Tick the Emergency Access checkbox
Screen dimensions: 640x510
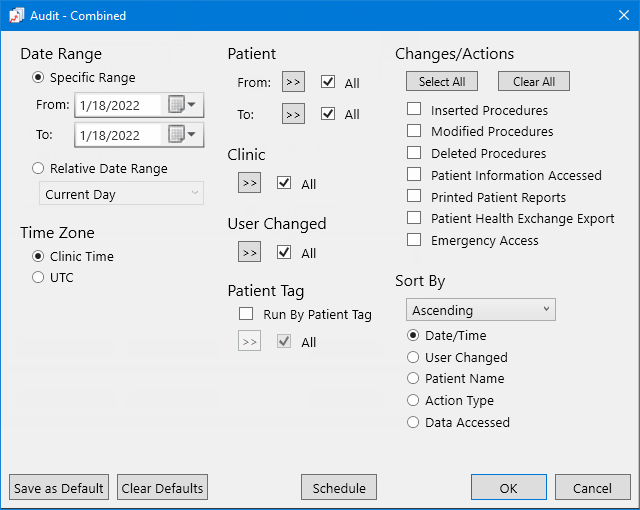(x=414, y=239)
